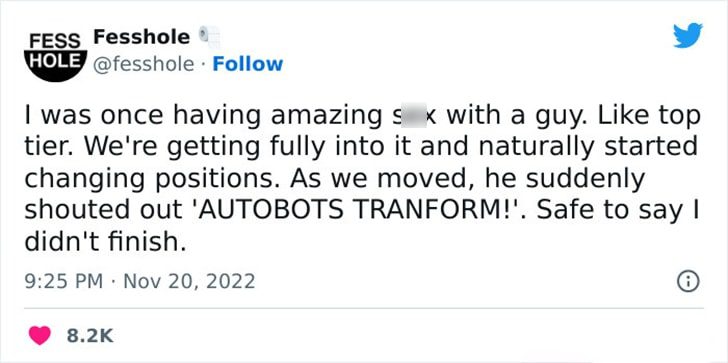Click the Twitter bird logo
728x363 pixels.
click(688, 36)
